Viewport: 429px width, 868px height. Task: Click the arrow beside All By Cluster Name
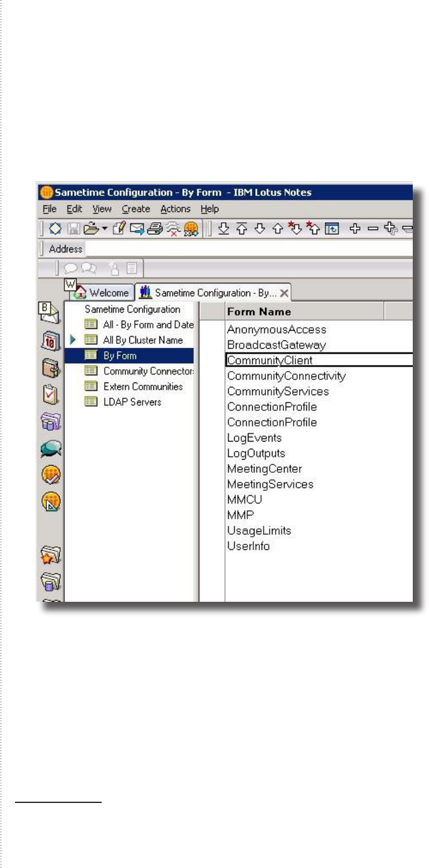click(73, 340)
